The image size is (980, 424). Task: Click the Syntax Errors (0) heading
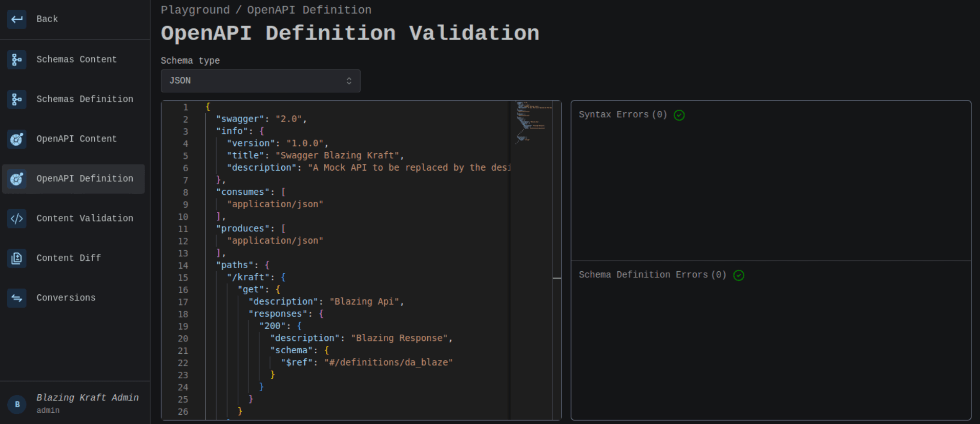pyautogui.click(x=623, y=114)
